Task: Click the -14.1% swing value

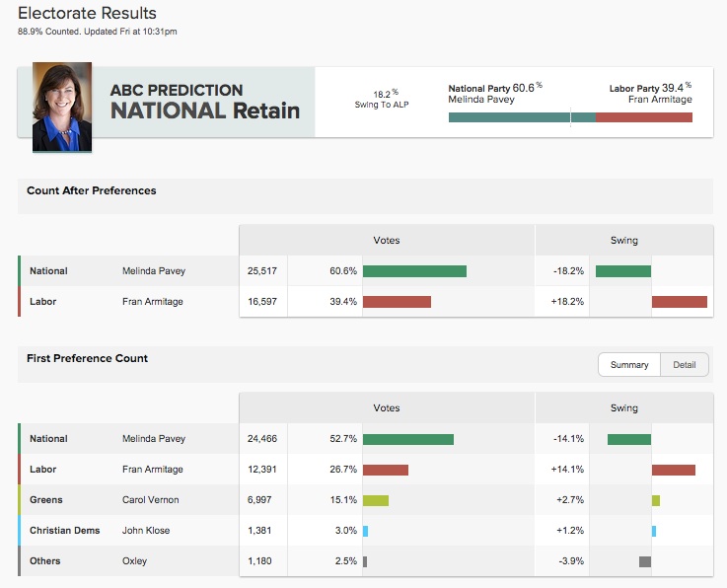Action: [568, 439]
